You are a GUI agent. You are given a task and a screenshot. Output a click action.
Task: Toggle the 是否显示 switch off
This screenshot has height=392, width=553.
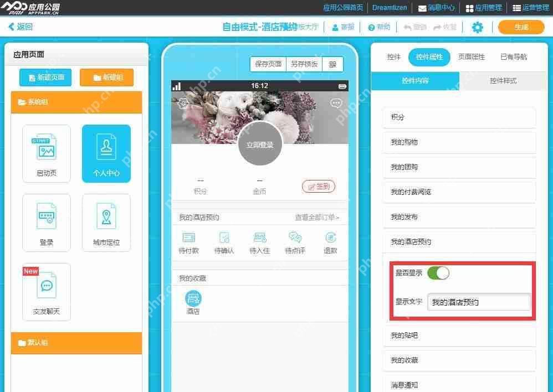click(439, 273)
